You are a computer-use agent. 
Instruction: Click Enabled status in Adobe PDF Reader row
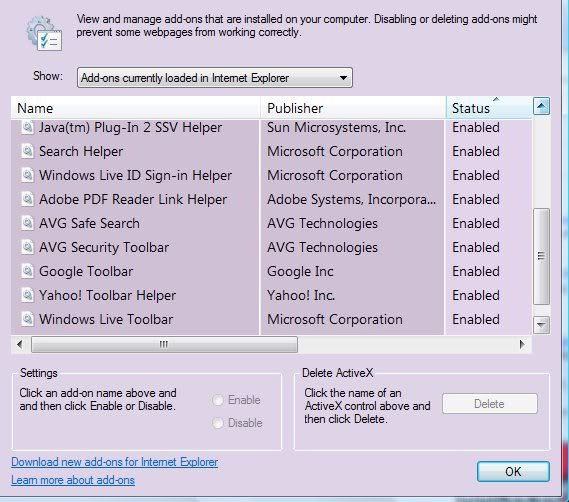[x=476, y=199]
